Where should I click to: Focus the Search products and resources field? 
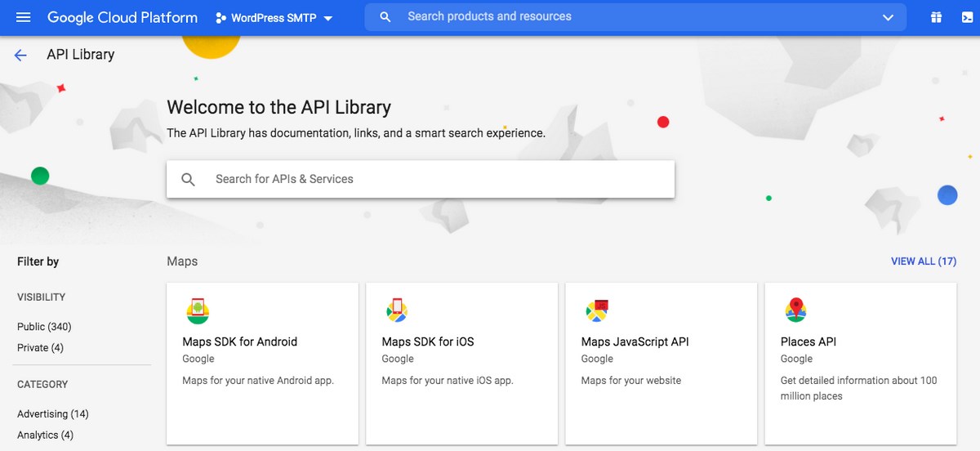click(635, 16)
